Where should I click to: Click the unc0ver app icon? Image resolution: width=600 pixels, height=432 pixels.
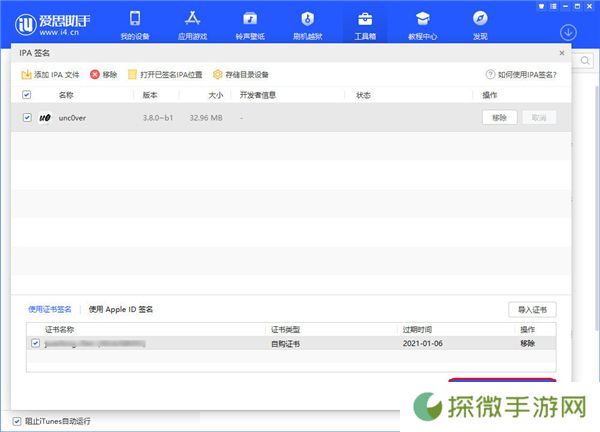(x=45, y=117)
